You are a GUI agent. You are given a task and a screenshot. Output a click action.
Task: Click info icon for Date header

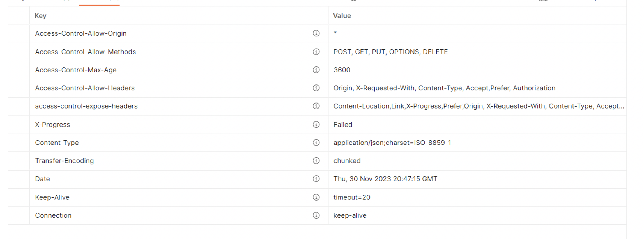pyautogui.click(x=316, y=179)
